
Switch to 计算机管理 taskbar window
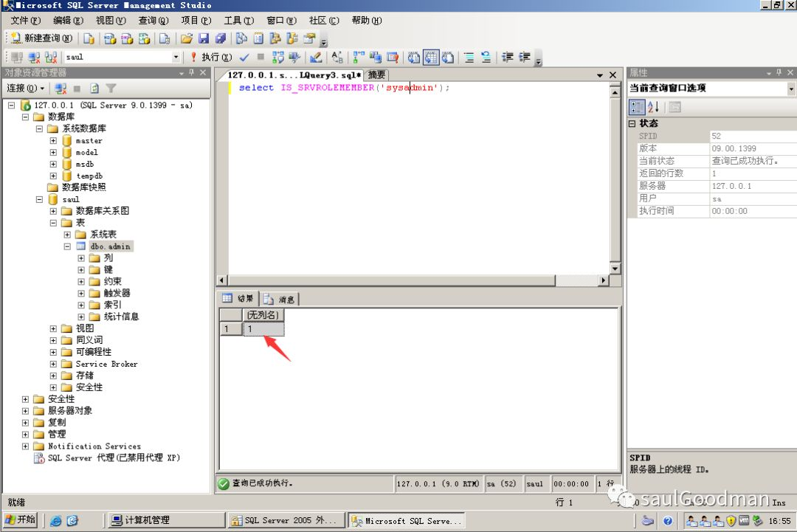pos(166,520)
